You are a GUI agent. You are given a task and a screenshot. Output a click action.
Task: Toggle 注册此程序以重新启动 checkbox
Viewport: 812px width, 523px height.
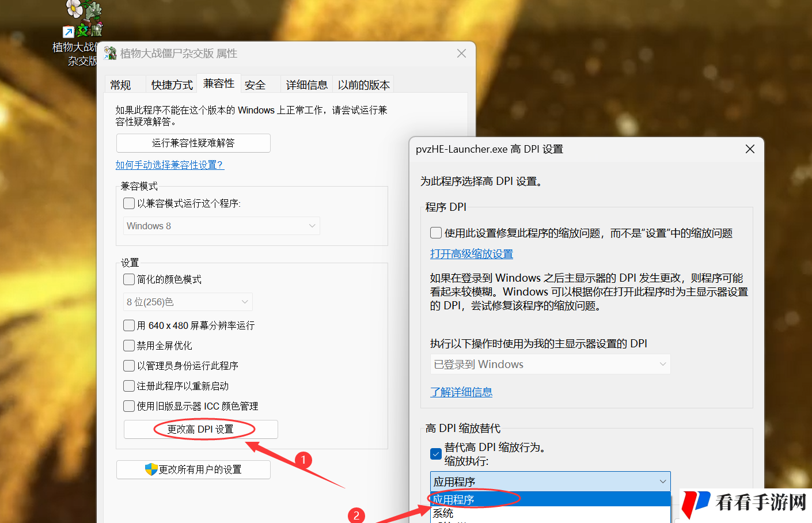click(129, 386)
